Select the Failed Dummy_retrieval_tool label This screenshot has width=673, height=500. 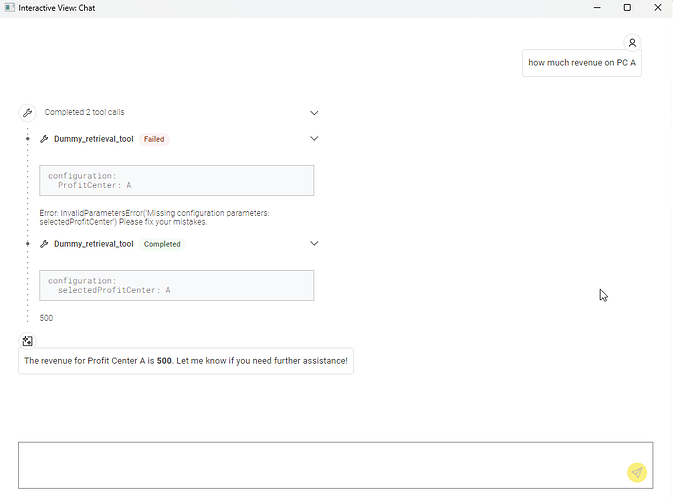click(93, 139)
